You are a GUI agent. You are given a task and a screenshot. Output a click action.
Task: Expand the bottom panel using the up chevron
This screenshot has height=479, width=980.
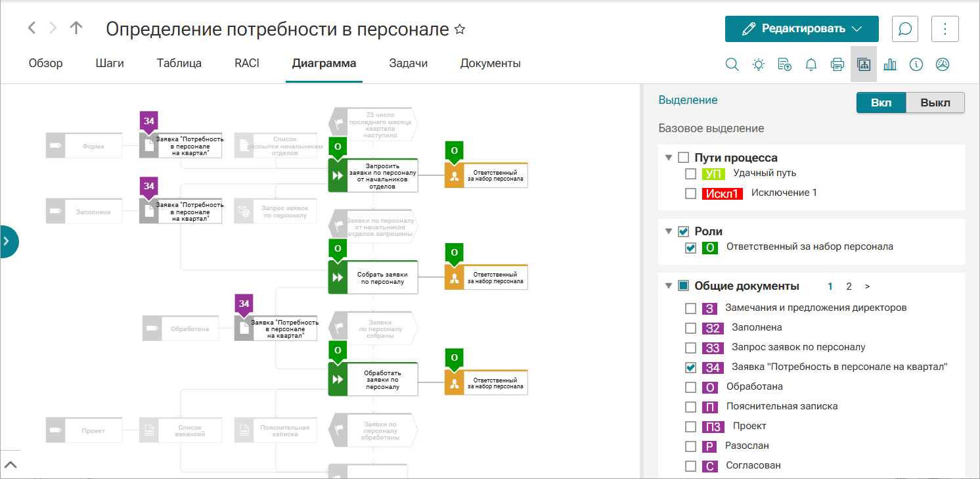[11, 465]
